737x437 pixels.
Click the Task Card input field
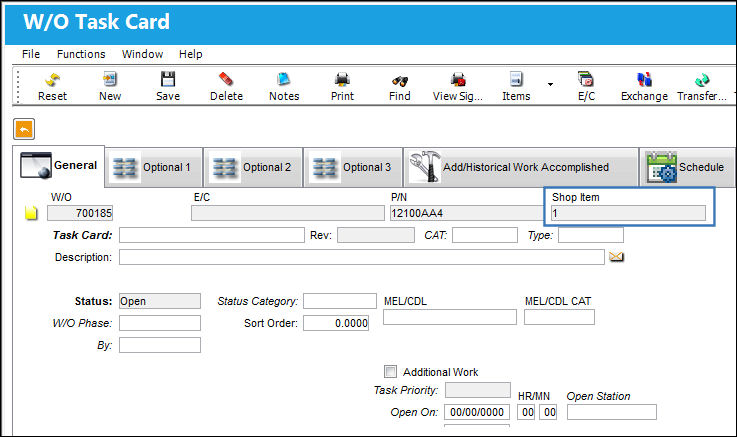[212, 235]
